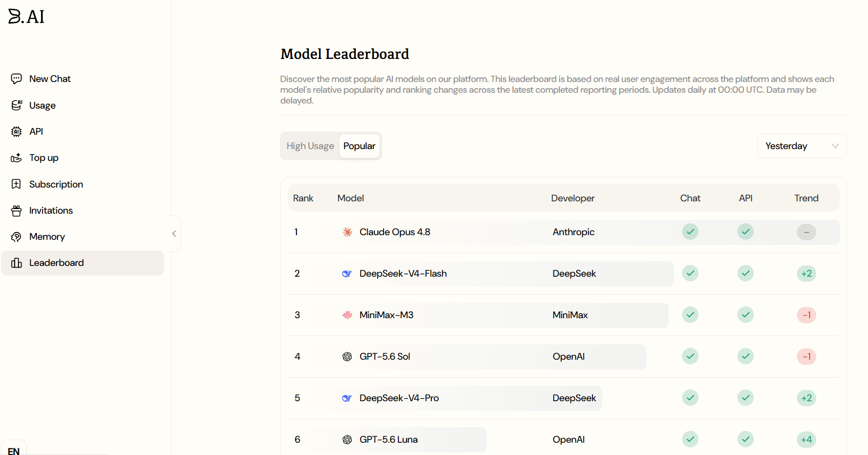
Task: Click the Invitations gift icon
Action: pos(16,211)
